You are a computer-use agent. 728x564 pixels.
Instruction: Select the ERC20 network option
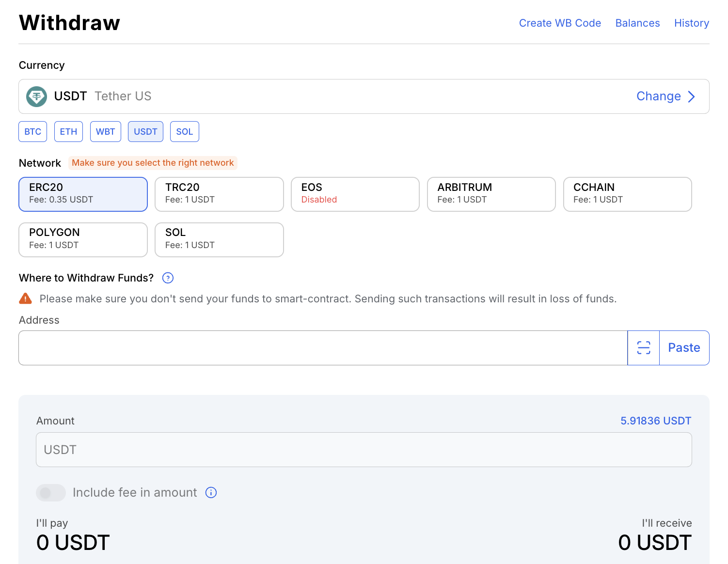83,194
